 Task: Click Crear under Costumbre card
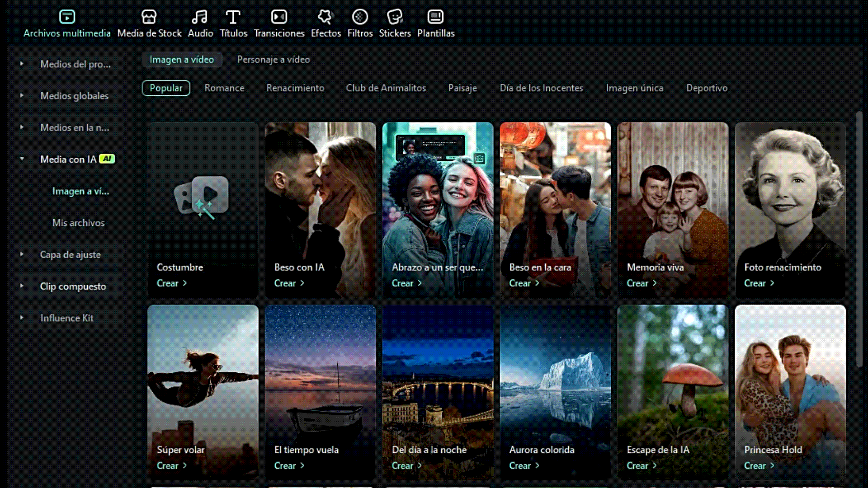click(x=171, y=283)
